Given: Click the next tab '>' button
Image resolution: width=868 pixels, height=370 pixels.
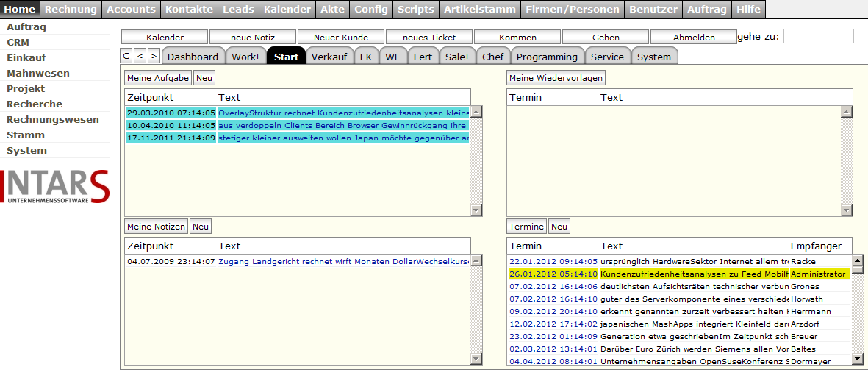Looking at the screenshot, I should [154, 55].
